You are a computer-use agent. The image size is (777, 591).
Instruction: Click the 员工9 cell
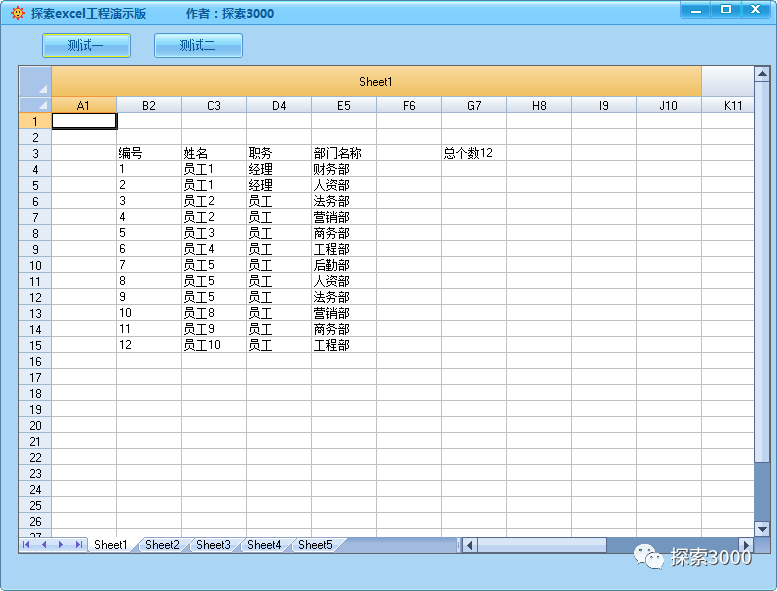tap(214, 329)
